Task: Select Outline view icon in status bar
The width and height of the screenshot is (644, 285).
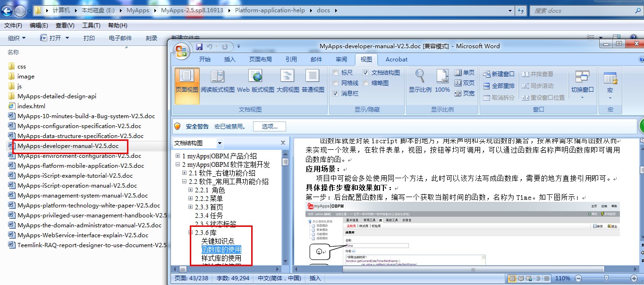Action: (x=537, y=278)
